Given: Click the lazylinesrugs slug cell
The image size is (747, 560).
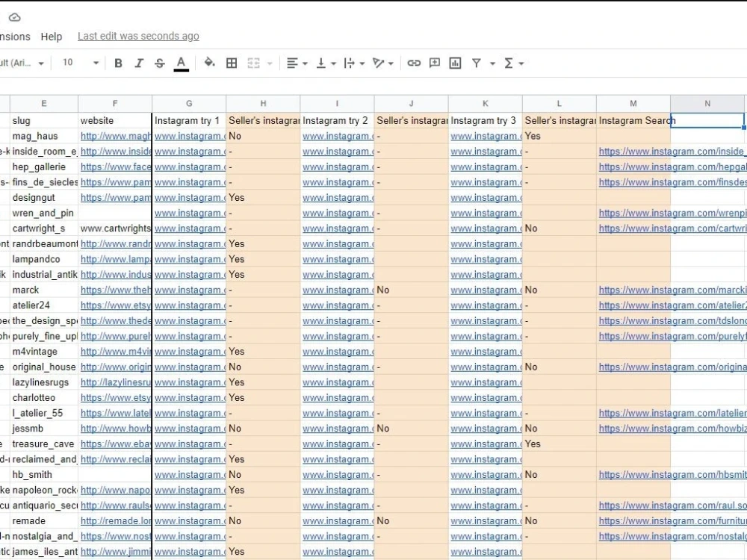Looking at the screenshot, I should [44, 382].
